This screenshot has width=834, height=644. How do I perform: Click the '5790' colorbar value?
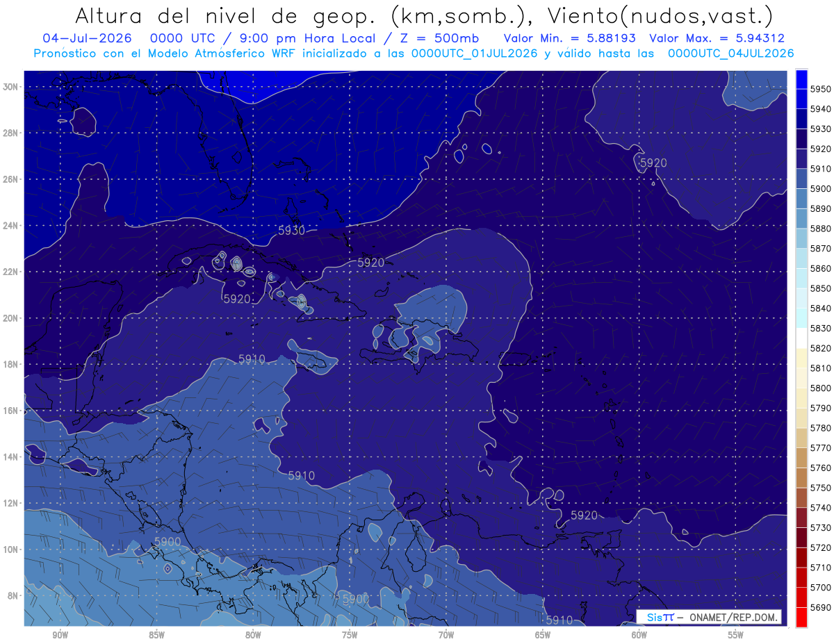(821, 408)
